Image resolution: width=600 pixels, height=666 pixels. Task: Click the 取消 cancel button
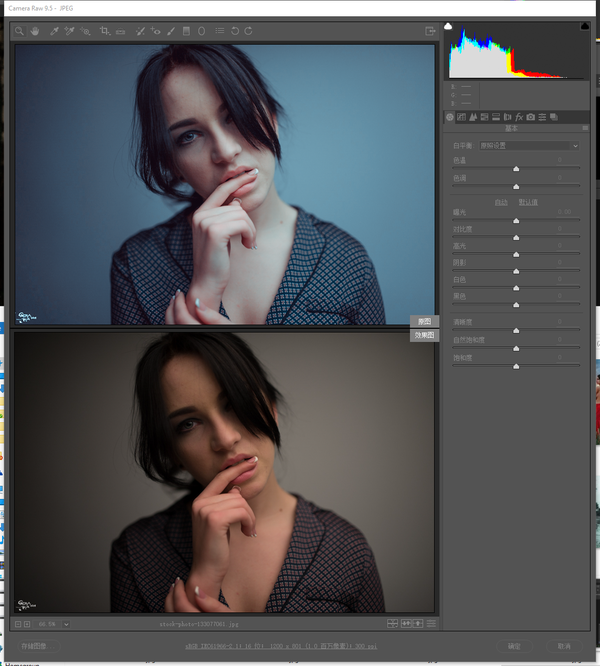click(x=564, y=646)
